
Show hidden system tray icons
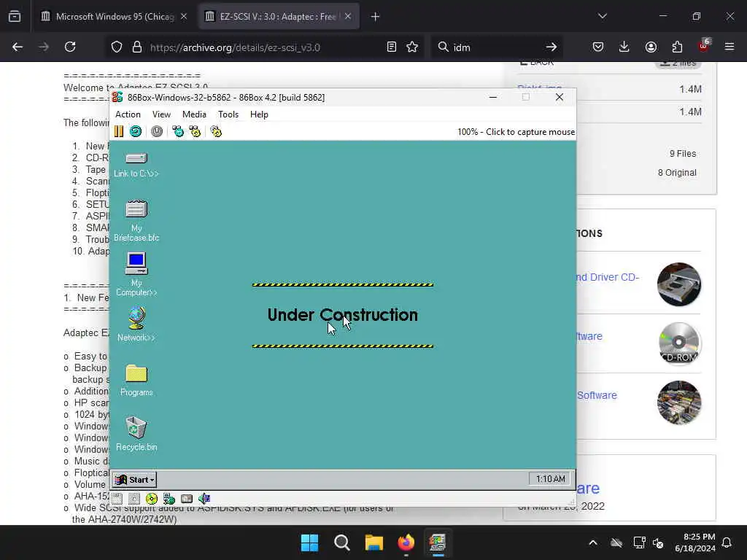pos(593,542)
